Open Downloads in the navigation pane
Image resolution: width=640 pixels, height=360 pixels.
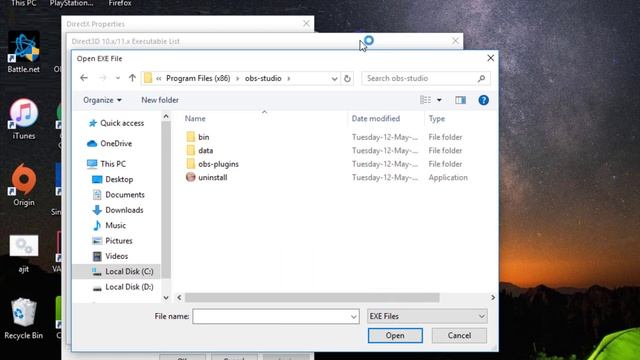118,210
